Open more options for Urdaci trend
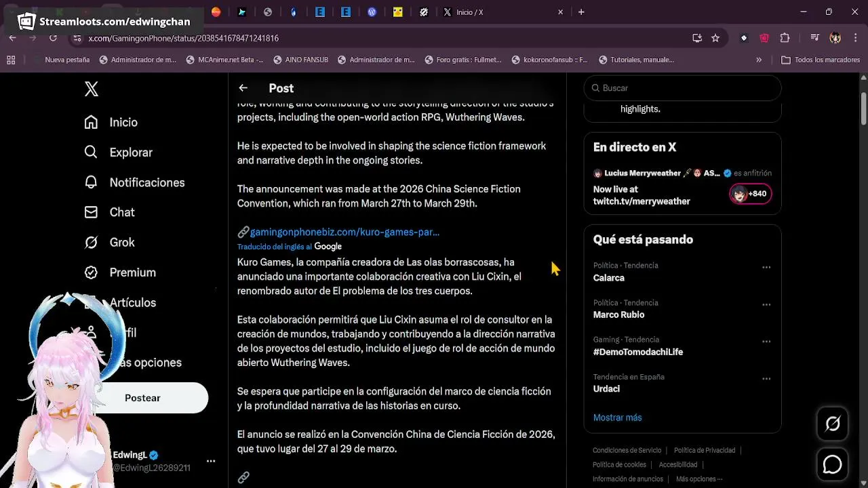Viewport: 868px width, 488px height. (x=766, y=379)
